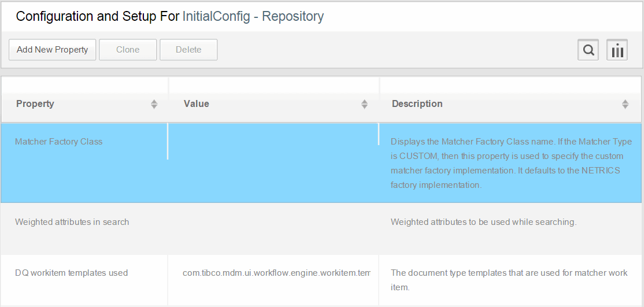Select the DQ workitem templates used row
This screenshot has height=307, width=644.
(321, 280)
